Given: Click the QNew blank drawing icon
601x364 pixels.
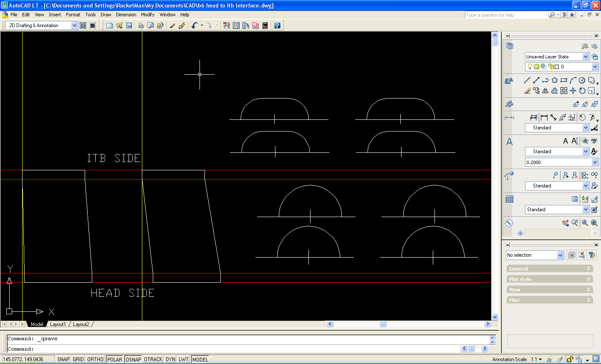Looking at the screenshot, I should pyautogui.click(x=110, y=25).
